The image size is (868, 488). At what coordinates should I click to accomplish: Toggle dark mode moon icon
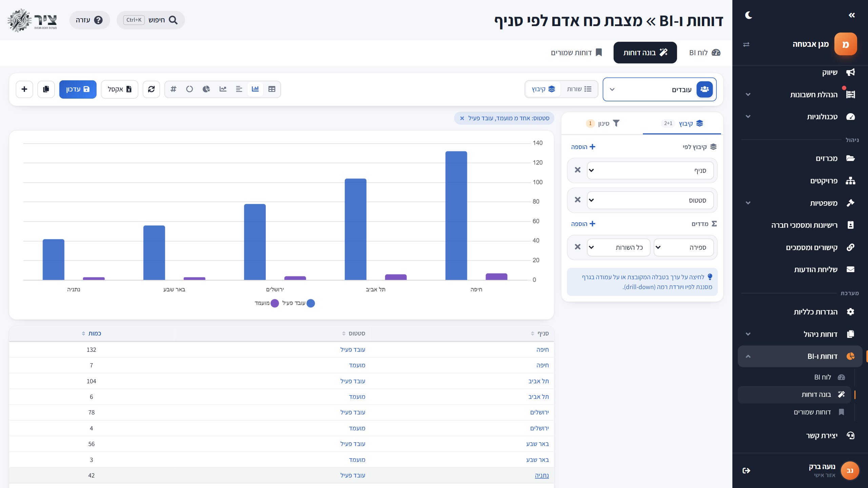(749, 15)
